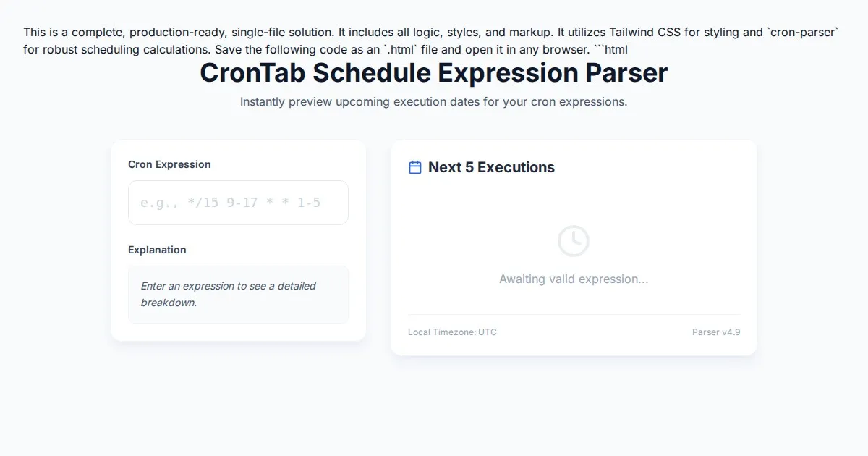Screen dimensions: 868x456
Task: Click the calendar icon beside Next 5 Executions
Action: (415, 167)
